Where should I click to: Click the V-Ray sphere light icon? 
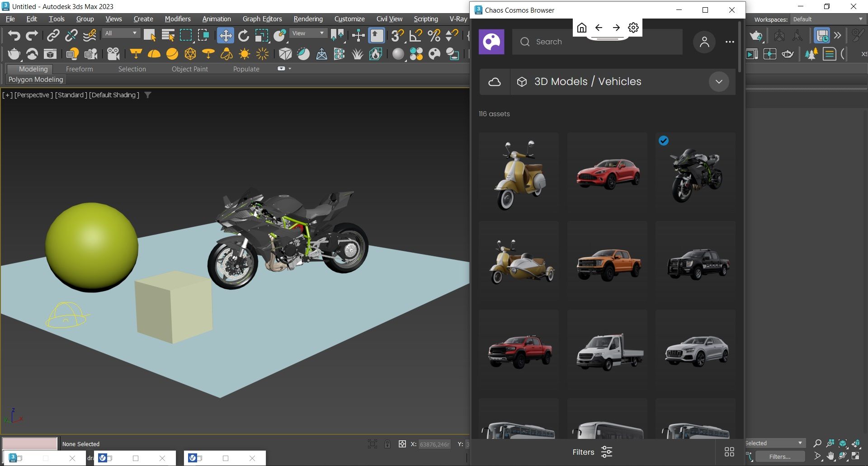[172, 54]
